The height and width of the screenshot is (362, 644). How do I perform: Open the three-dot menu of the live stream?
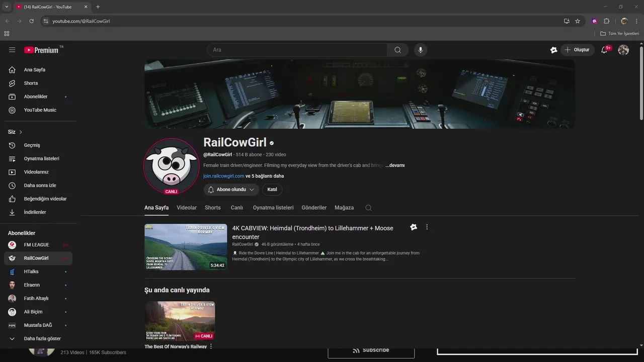click(x=211, y=346)
